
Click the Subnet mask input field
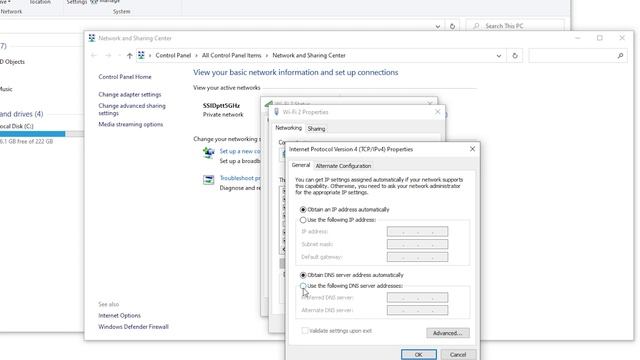(x=417, y=244)
